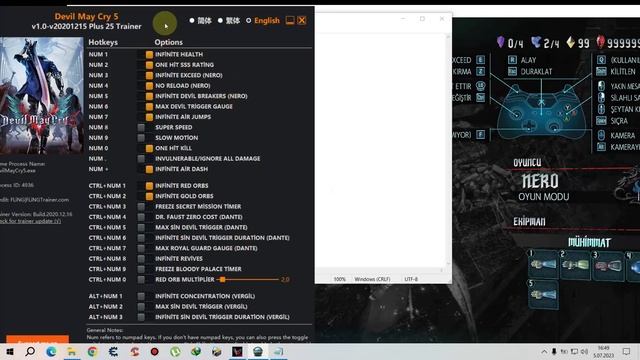The height and width of the screenshot is (360, 640).
Task: Click the 100% zoom status in Notepad
Action: [x=340, y=279]
